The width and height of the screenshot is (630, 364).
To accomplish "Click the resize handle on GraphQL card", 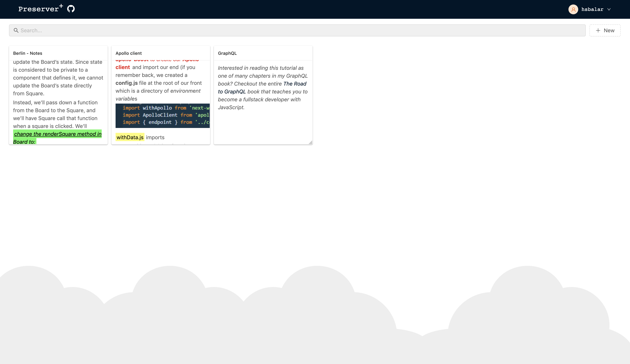I will coord(310,142).
